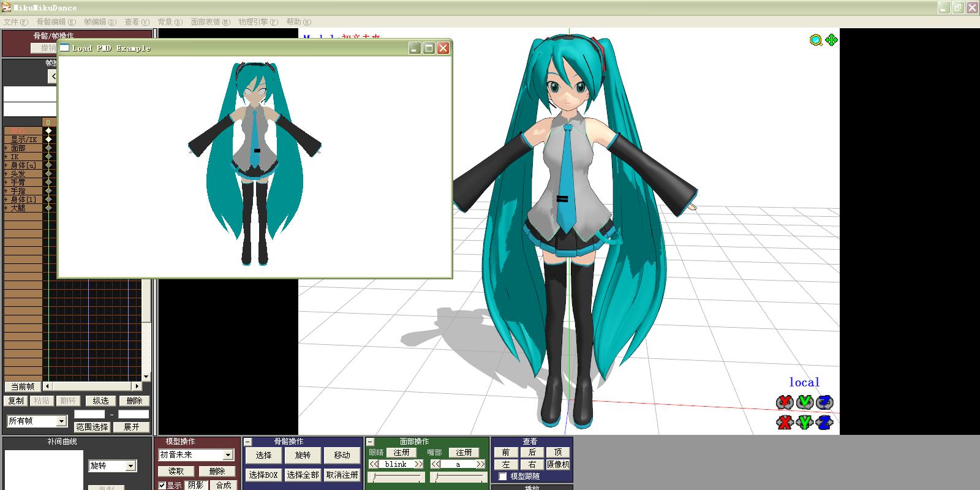Click previous mouth morph '<<' arrow beside a
980x490 pixels.
click(435, 464)
